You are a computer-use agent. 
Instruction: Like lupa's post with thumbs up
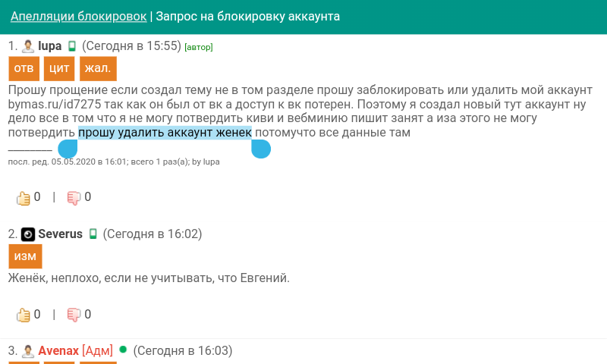(x=23, y=197)
